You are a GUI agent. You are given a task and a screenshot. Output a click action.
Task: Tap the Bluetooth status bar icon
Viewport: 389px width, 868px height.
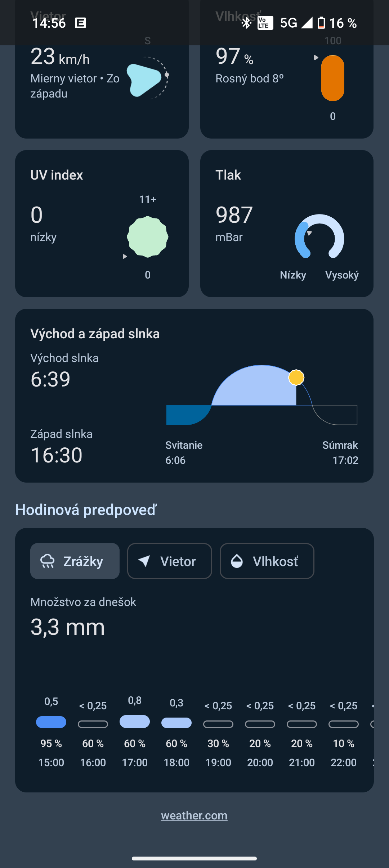pos(246,23)
